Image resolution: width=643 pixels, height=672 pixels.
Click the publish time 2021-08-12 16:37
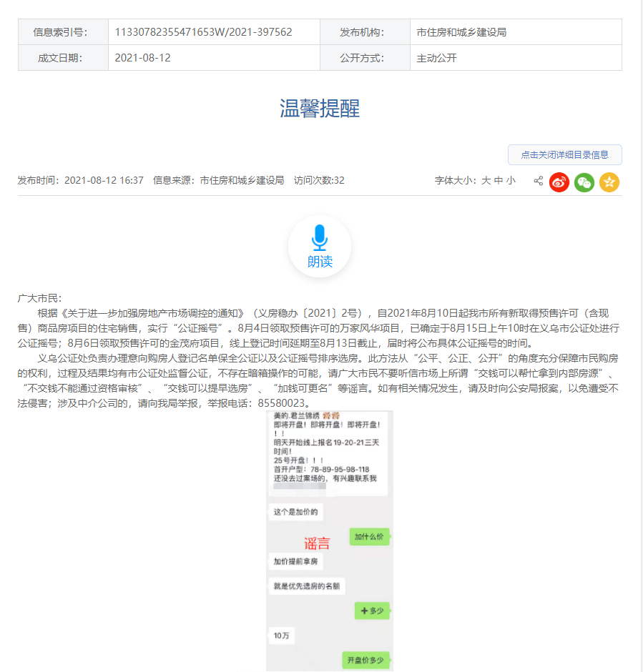pos(104,181)
